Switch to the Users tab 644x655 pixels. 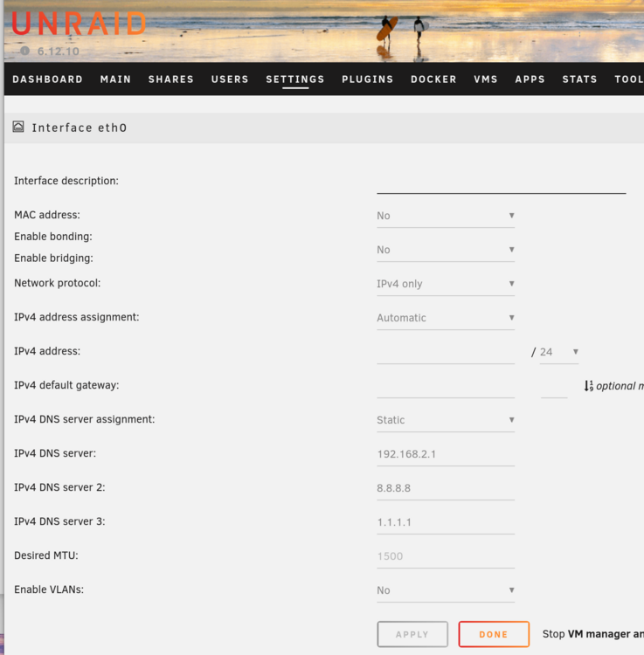(x=230, y=79)
